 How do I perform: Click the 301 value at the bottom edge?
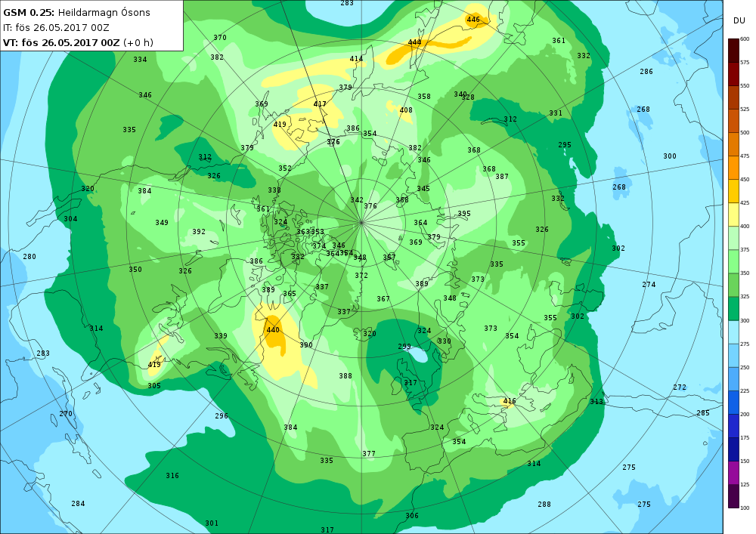tap(212, 523)
